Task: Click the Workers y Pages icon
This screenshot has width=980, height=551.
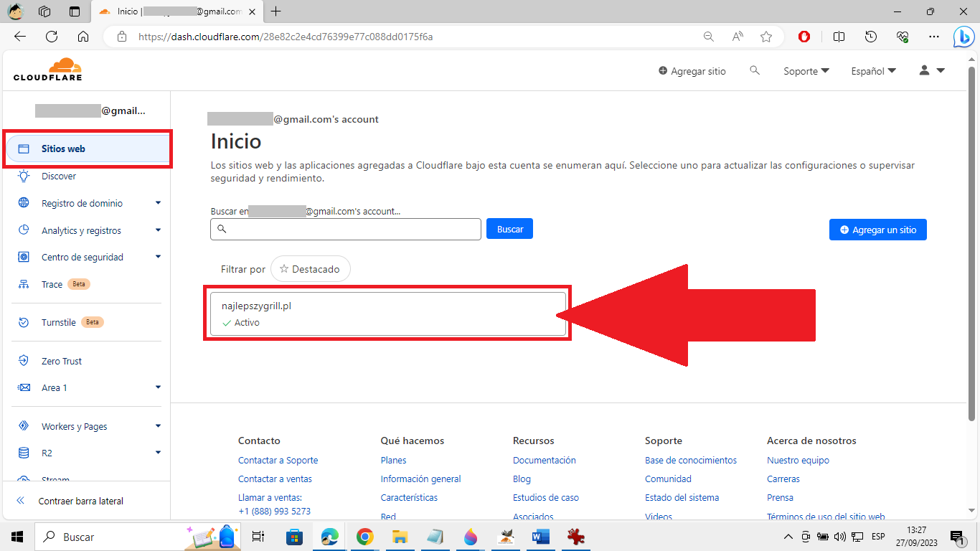Action: (x=24, y=426)
